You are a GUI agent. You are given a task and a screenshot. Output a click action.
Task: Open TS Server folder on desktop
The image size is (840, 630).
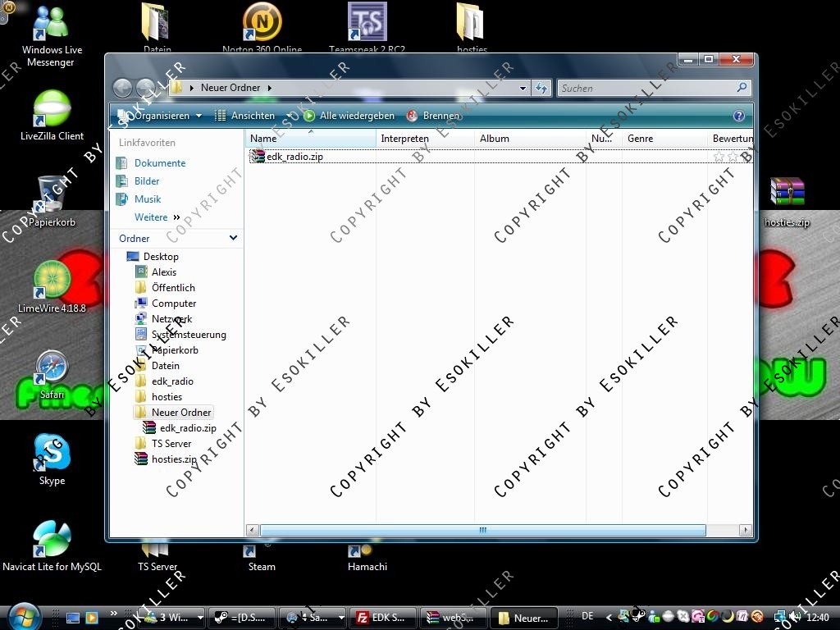(157, 558)
